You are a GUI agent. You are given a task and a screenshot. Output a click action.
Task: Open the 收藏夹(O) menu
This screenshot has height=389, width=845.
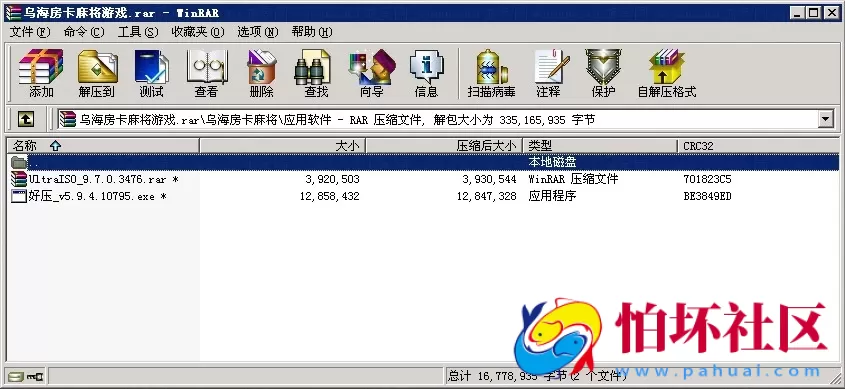coord(198,32)
